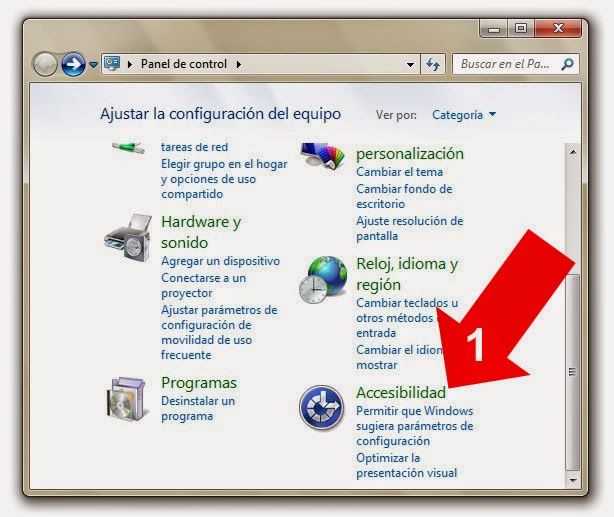Open the address bar history dropdown
614x517 pixels.
410,65
